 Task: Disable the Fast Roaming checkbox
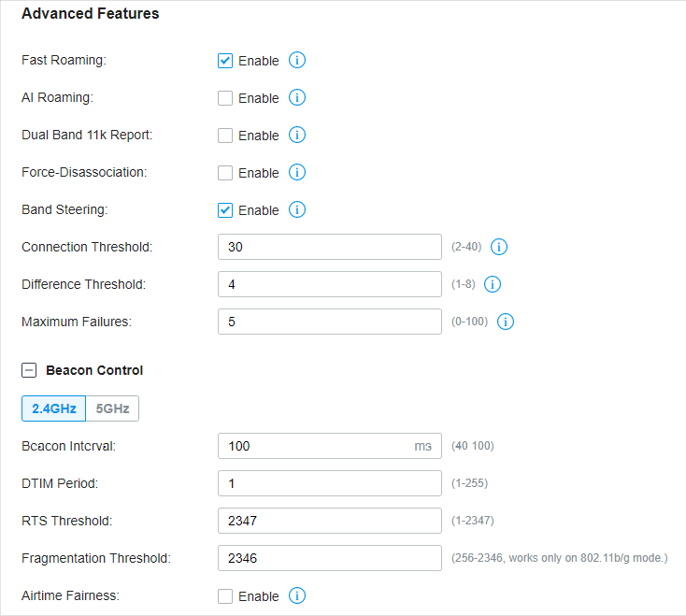[225, 61]
